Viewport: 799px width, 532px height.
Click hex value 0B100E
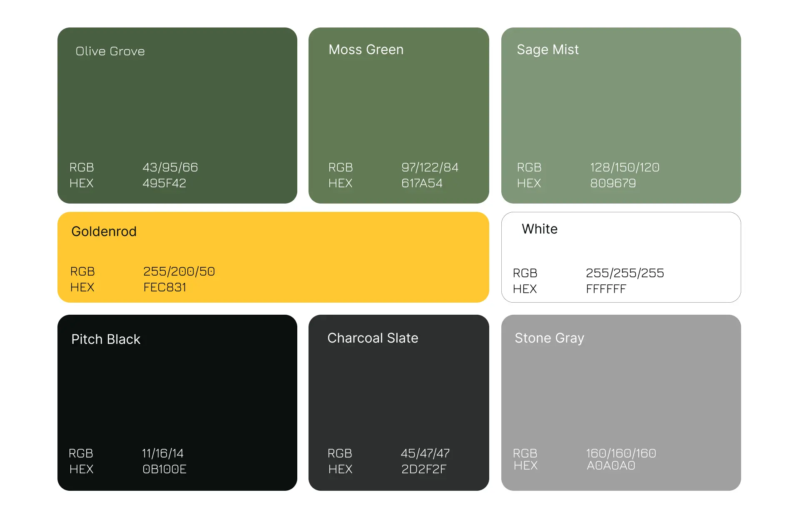point(164,469)
